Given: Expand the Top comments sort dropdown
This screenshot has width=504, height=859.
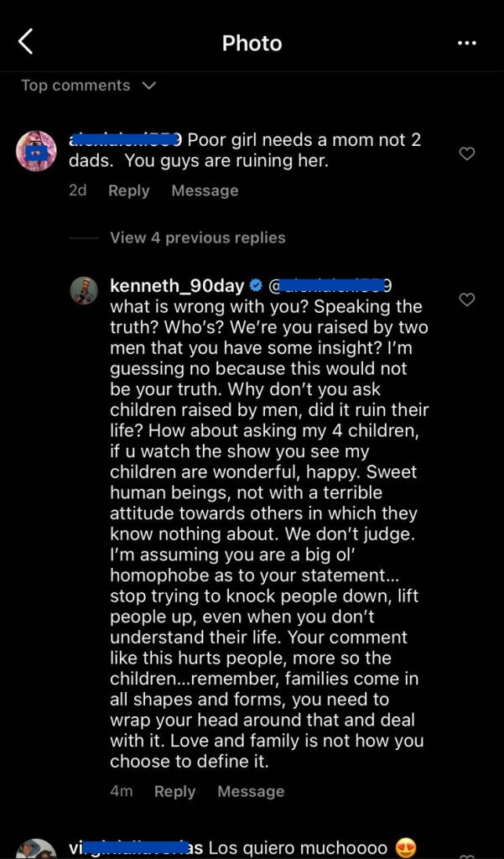Looking at the screenshot, I should coord(149,86).
